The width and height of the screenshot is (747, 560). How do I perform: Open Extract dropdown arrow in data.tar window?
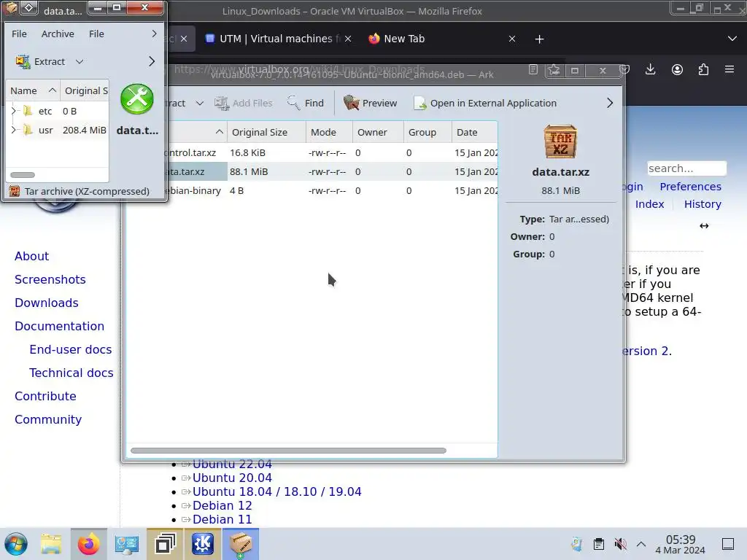click(80, 61)
